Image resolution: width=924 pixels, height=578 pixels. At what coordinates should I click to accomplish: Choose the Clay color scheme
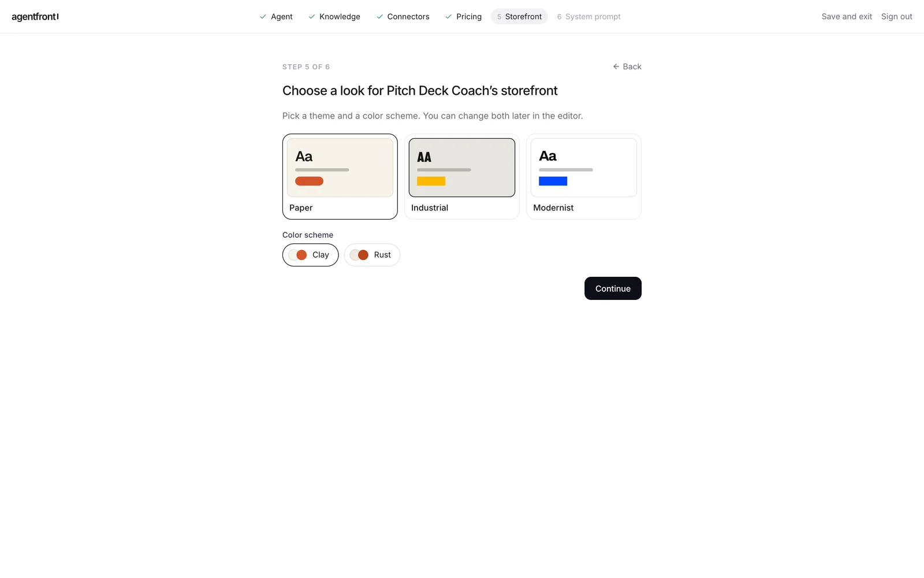(311, 255)
